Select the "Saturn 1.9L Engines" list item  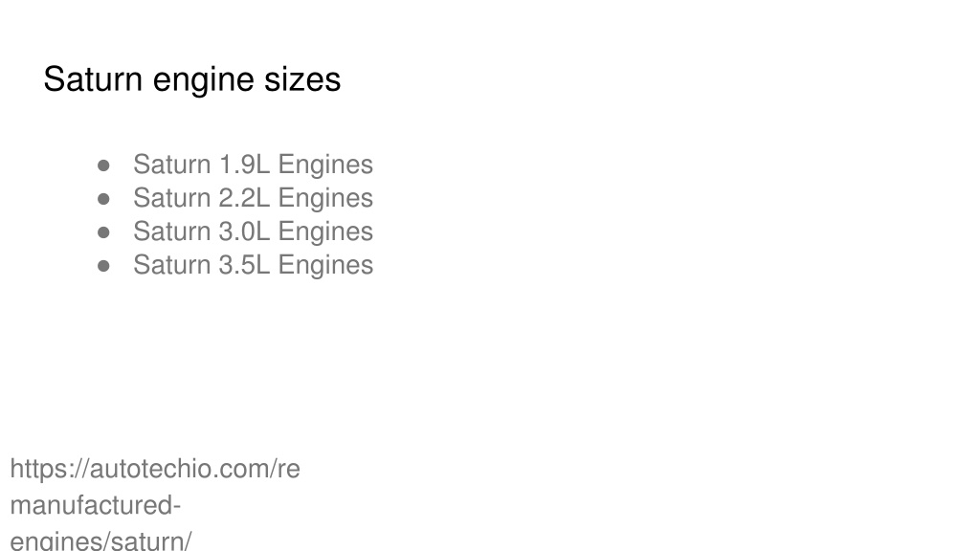(253, 165)
